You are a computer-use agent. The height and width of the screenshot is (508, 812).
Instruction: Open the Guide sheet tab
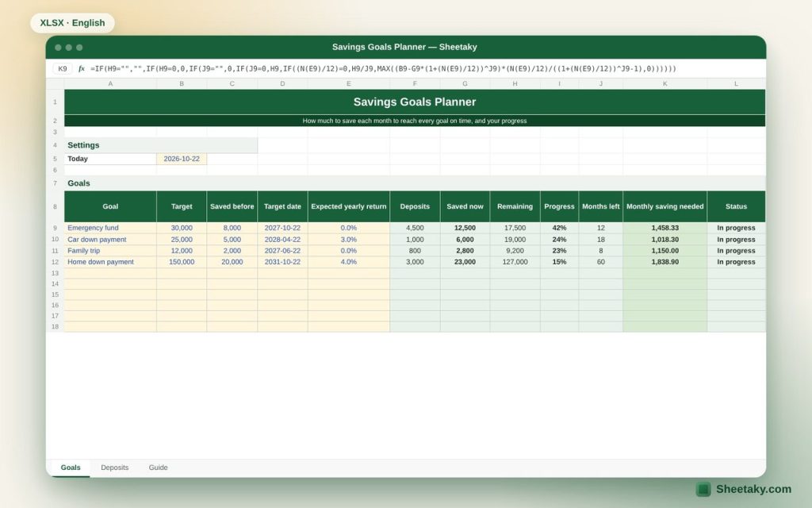pyautogui.click(x=158, y=468)
